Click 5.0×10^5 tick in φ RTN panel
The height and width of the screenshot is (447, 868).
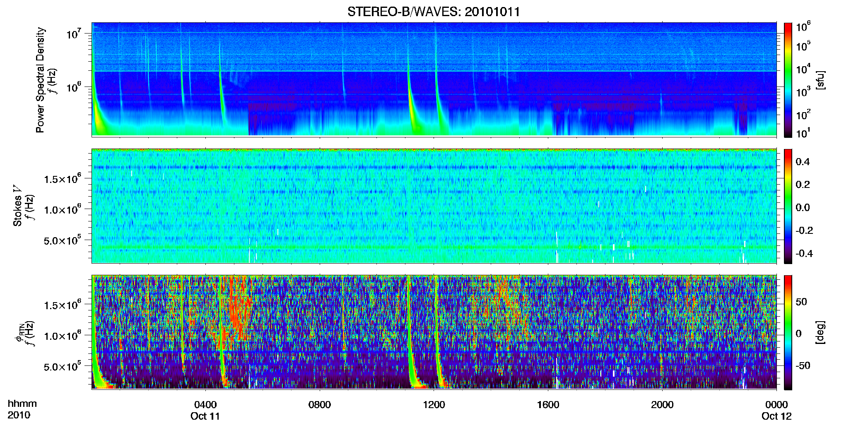tap(62, 366)
